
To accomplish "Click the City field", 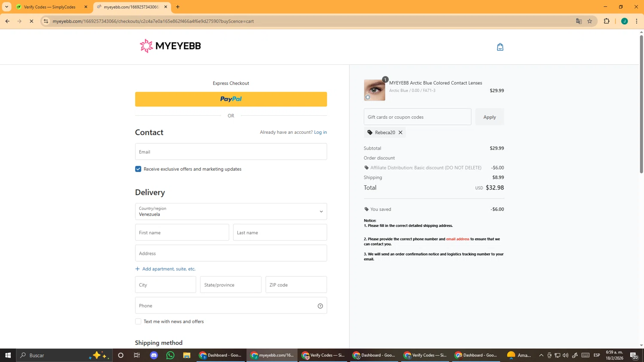I will click(166, 285).
